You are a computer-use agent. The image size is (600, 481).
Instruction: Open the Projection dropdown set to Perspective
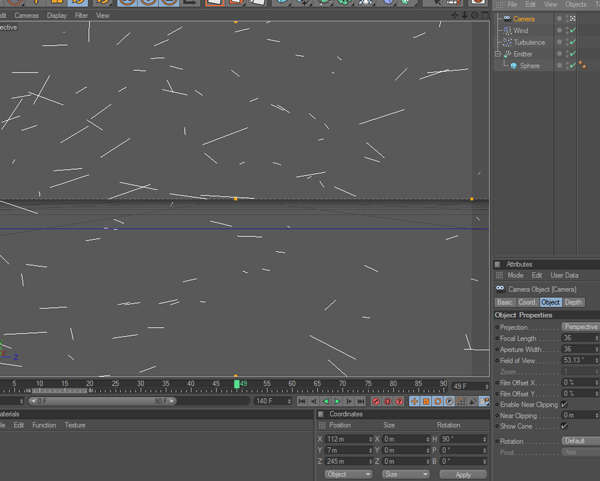(x=580, y=327)
